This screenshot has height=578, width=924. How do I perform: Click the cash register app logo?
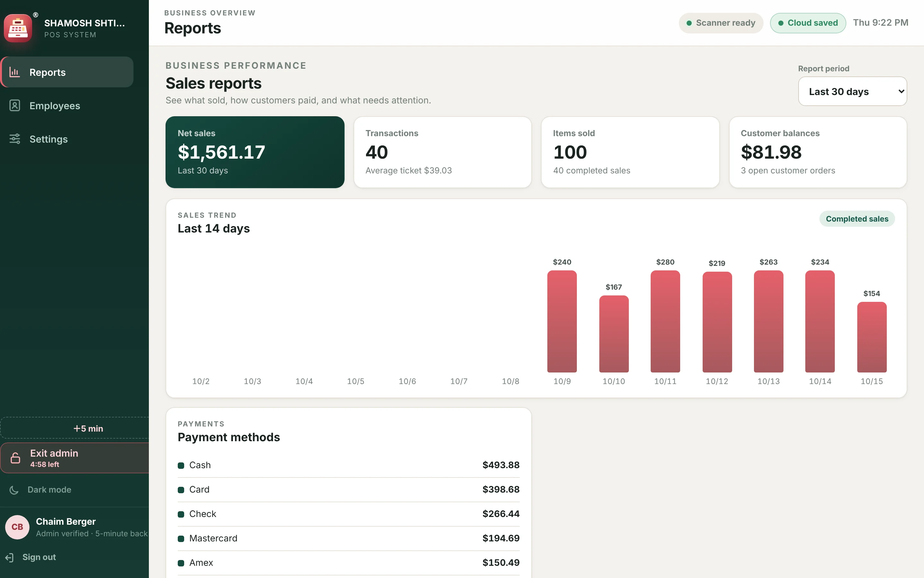[18, 28]
